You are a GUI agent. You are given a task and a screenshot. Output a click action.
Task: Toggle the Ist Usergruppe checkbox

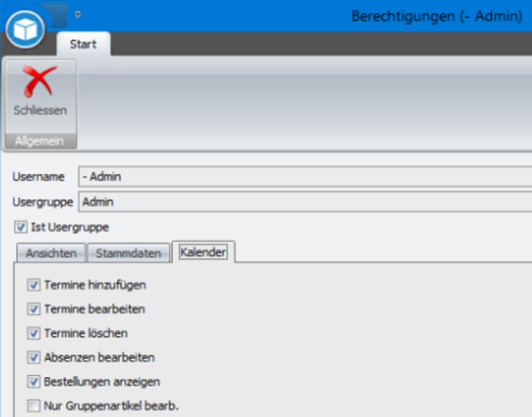tap(21, 227)
